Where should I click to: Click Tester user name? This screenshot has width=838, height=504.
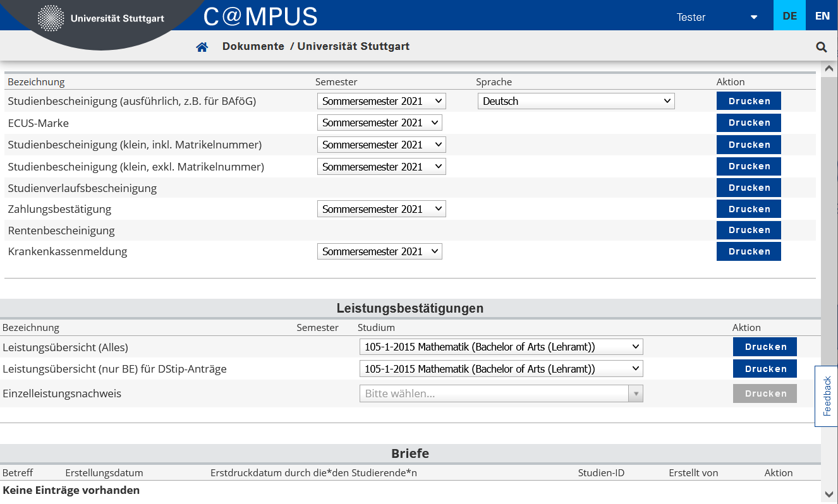coord(691,17)
